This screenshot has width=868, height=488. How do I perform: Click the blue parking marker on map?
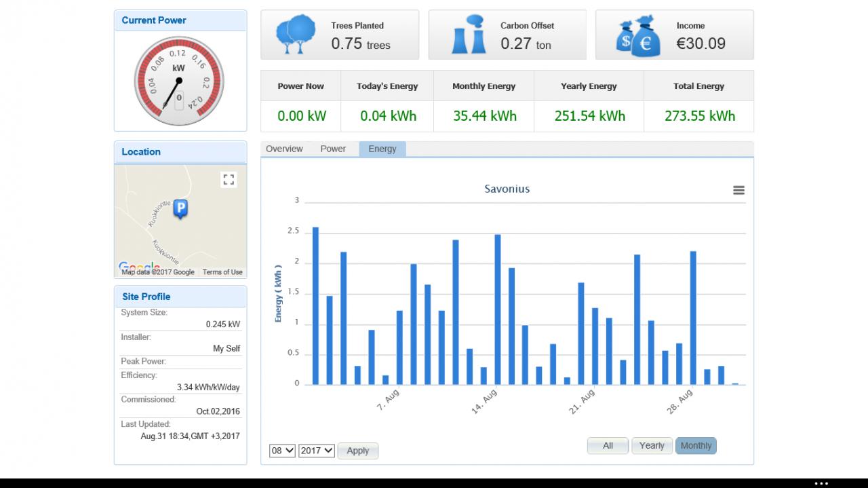(x=180, y=209)
